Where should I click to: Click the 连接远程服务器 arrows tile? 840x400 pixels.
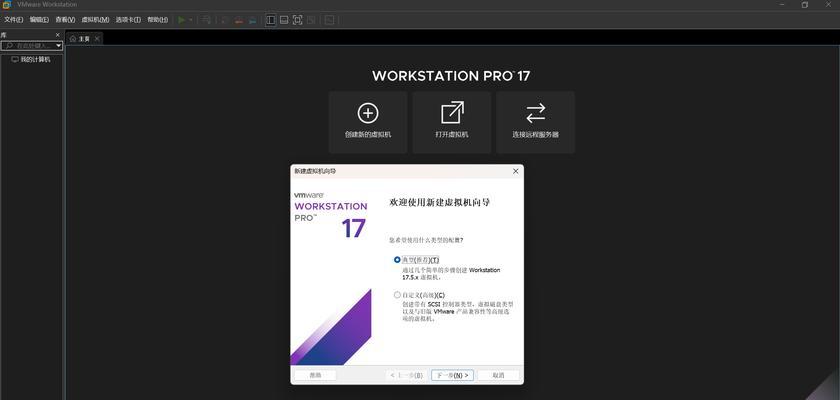(x=535, y=122)
